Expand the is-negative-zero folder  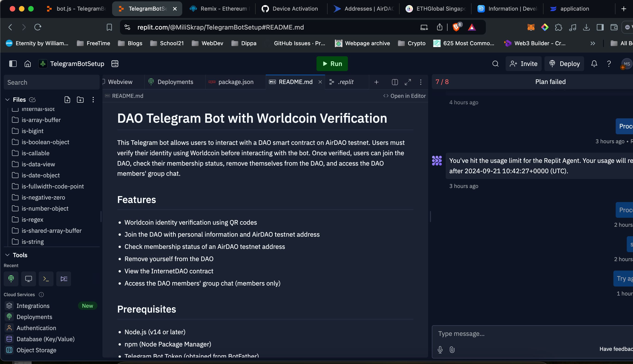click(x=43, y=197)
